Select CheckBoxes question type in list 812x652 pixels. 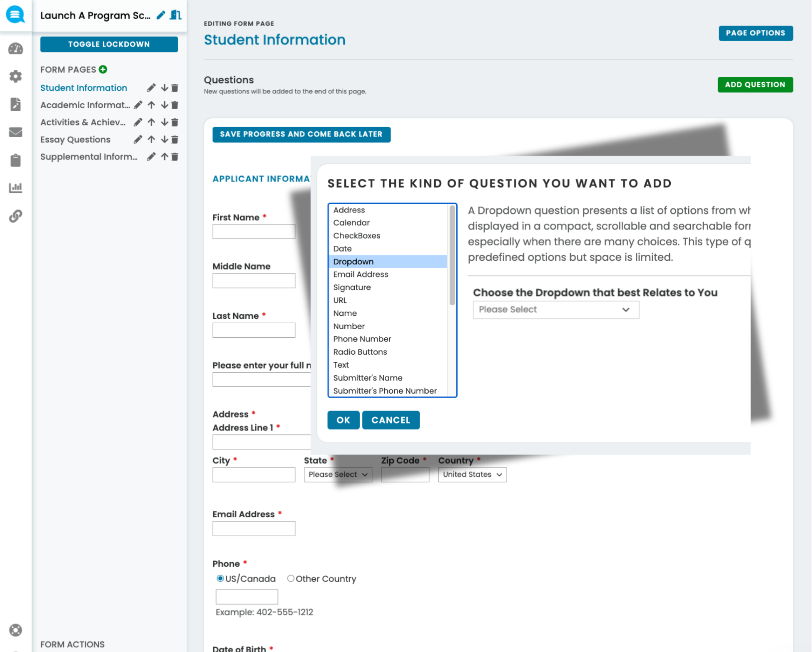click(x=357, y=235)
